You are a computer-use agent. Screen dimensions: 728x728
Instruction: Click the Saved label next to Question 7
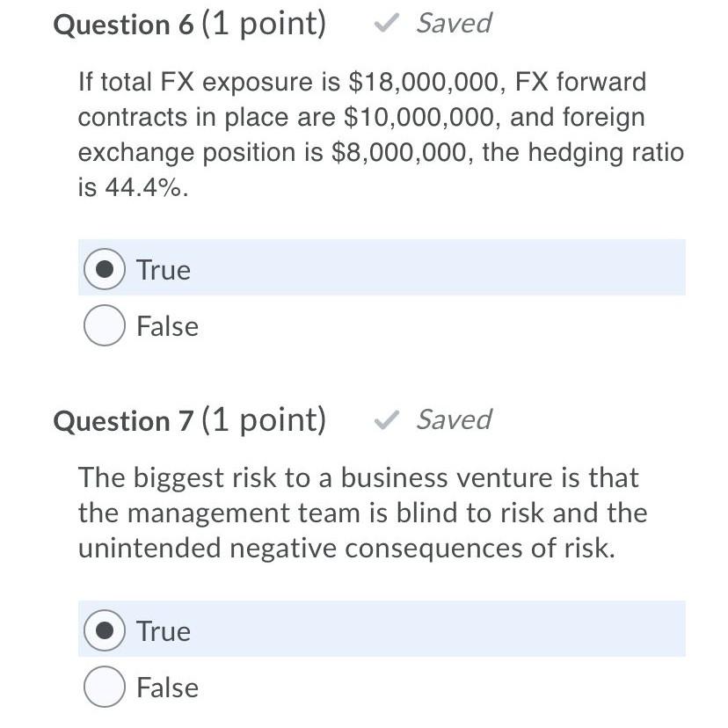453,420
